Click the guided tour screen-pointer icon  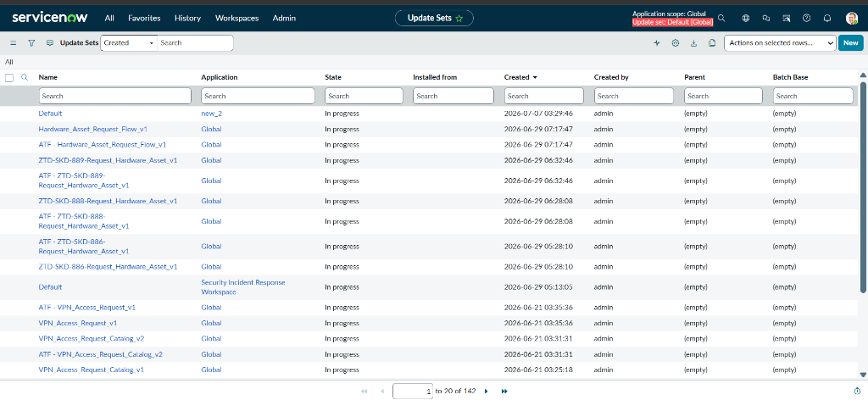(x=786, y=19)
